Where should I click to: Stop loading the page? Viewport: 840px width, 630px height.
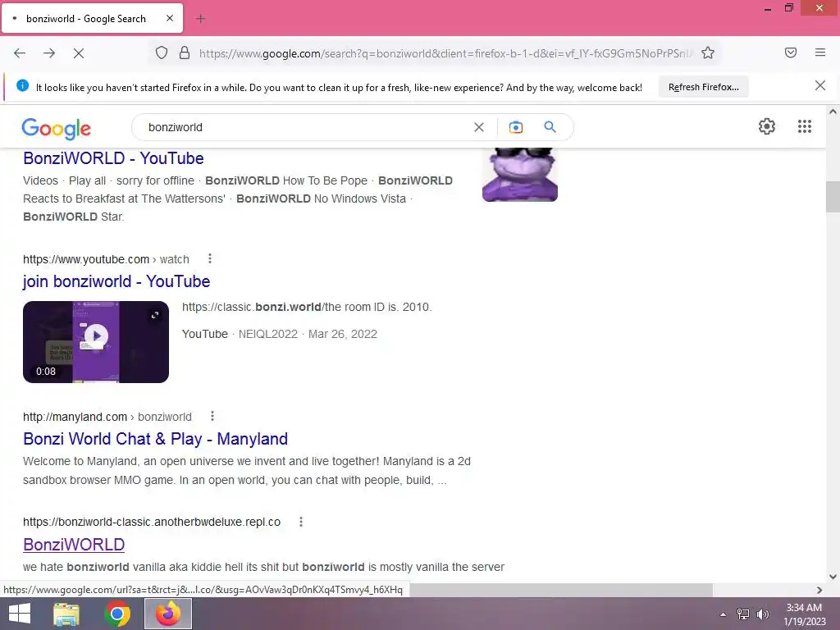pyautogui.click(x=79, y=53)
